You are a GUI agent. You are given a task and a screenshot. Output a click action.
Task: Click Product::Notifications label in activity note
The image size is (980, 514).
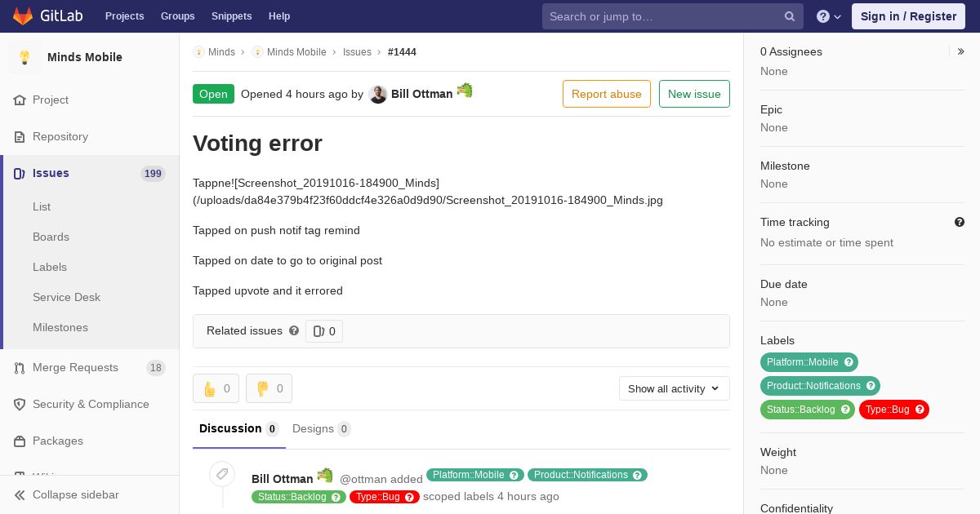587,475
